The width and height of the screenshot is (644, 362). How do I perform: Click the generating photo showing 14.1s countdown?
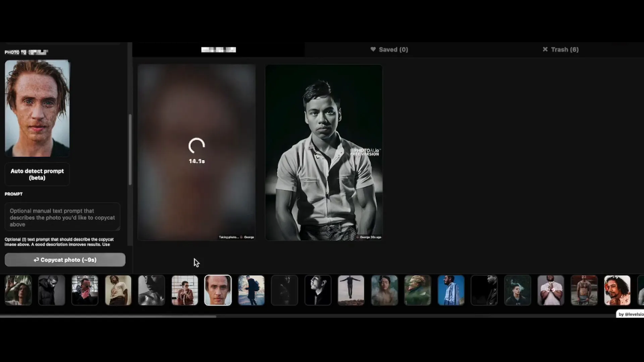click(196, 152)
